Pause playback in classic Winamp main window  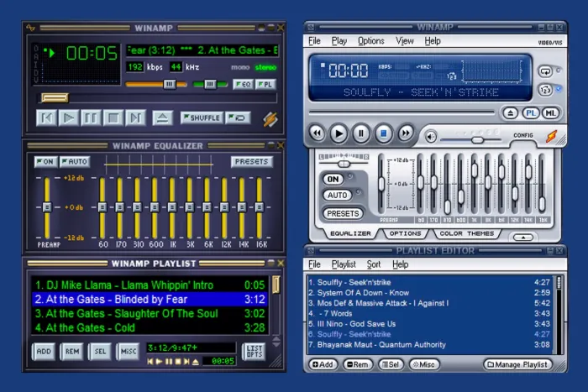click(x=91, y=118)
